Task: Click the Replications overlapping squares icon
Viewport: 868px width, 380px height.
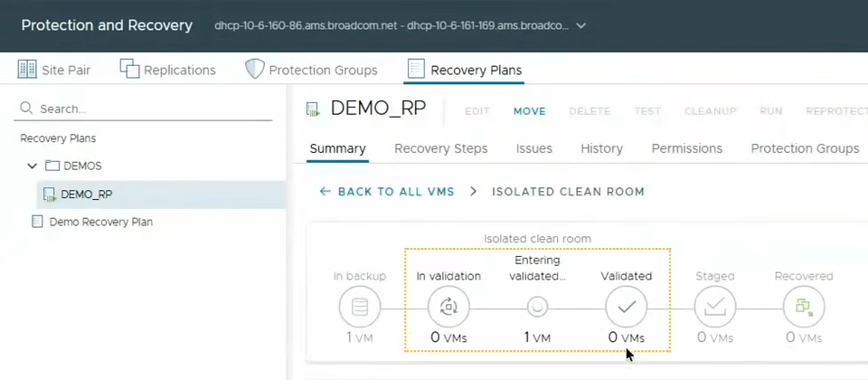Action: 129,69
